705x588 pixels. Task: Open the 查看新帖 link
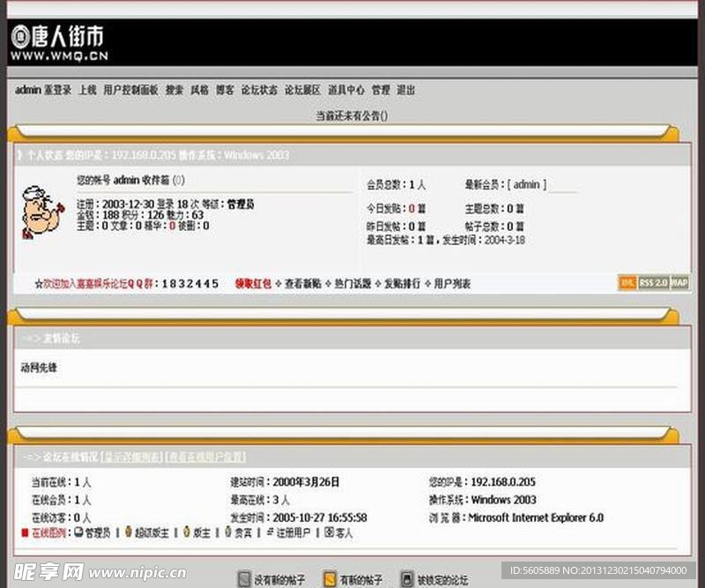point(300,284)
